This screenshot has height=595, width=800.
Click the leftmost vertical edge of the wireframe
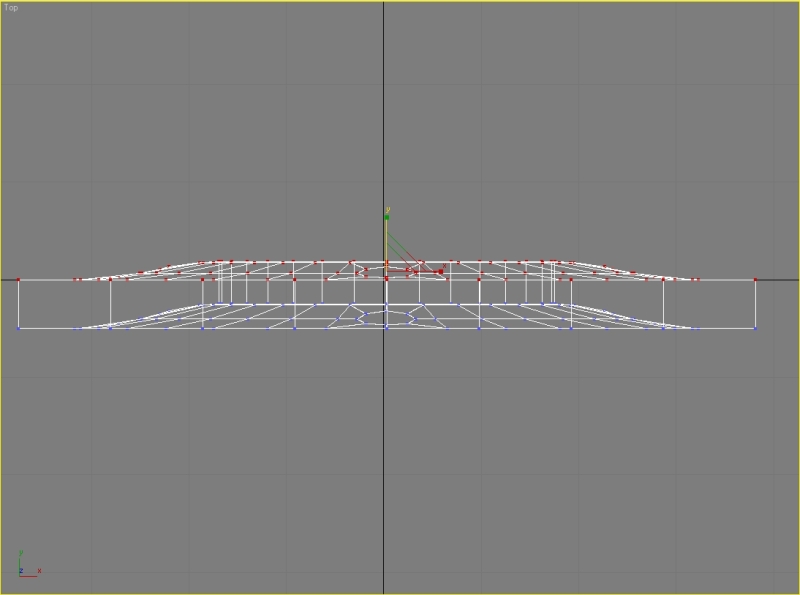pyautogui.click(x=18, y=304)
